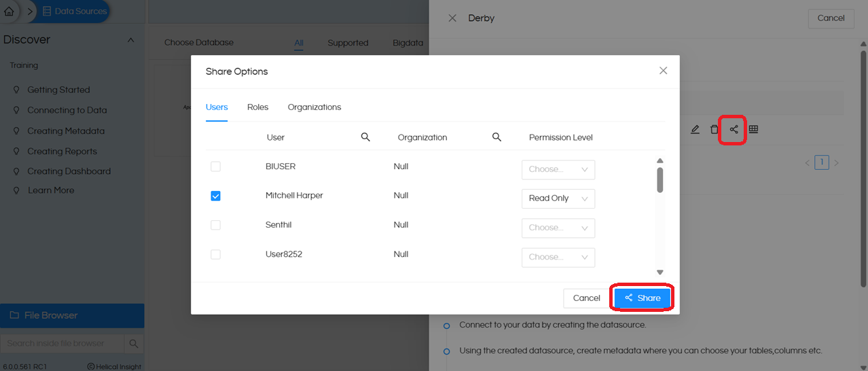Click the file browser search field

point(62,343)
